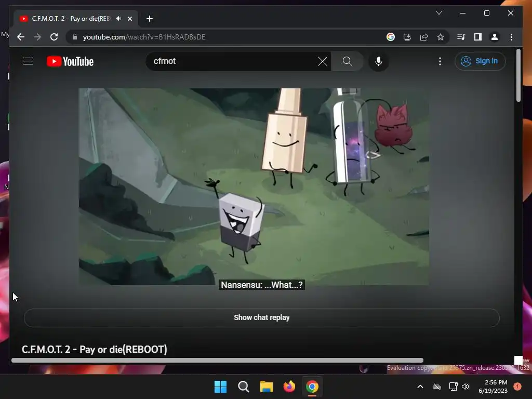
Task: Click the install app icon in address bar
Action: 407,37
